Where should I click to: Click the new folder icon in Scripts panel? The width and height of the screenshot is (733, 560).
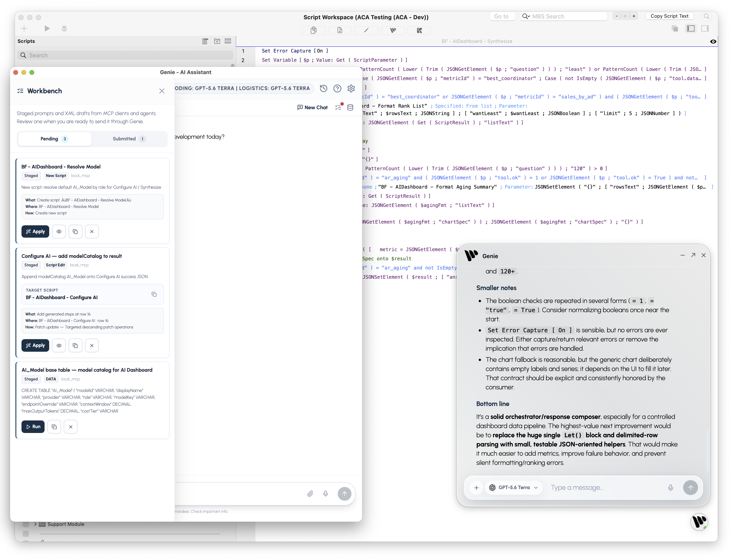[217, 41]
